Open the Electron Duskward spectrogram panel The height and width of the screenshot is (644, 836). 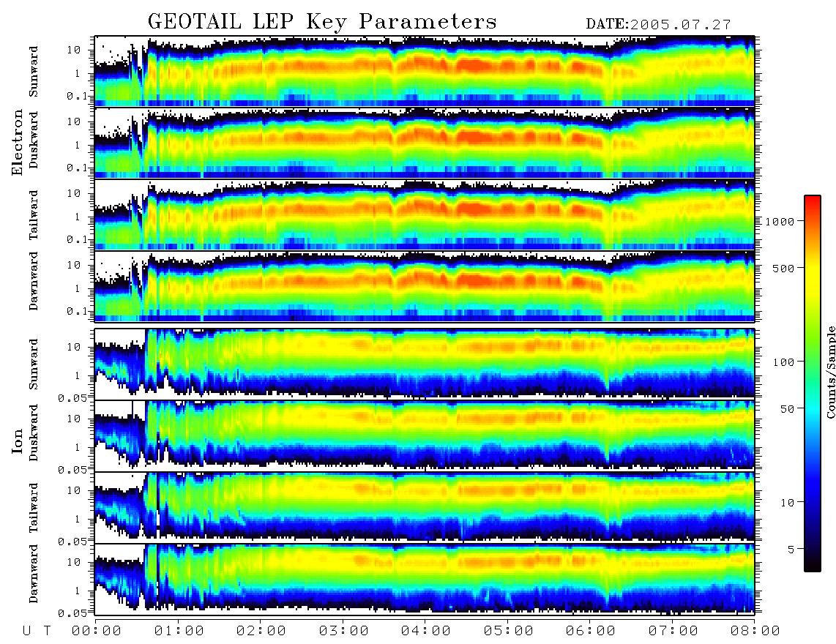tap(425, 143)
